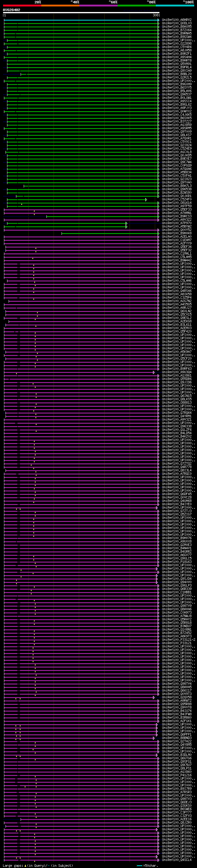Select hit UniRef100_B6SYY5
The width and height of the screenshot is (197, 868).
pos(177,88)
